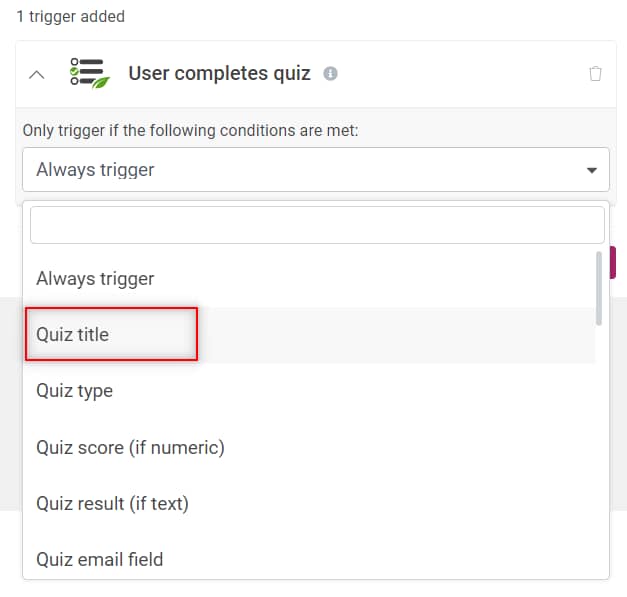Click empty area of trigger header row
This screenshot has height=597, width=627.
[460, 74]
